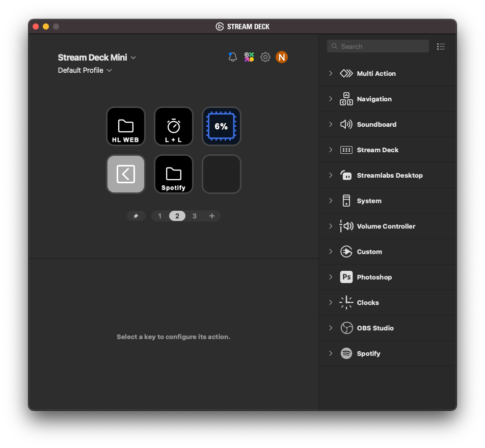The image size is (485, 448).
Task: Expand the Multi Action category chevron
Action: [x=331, y=74]
